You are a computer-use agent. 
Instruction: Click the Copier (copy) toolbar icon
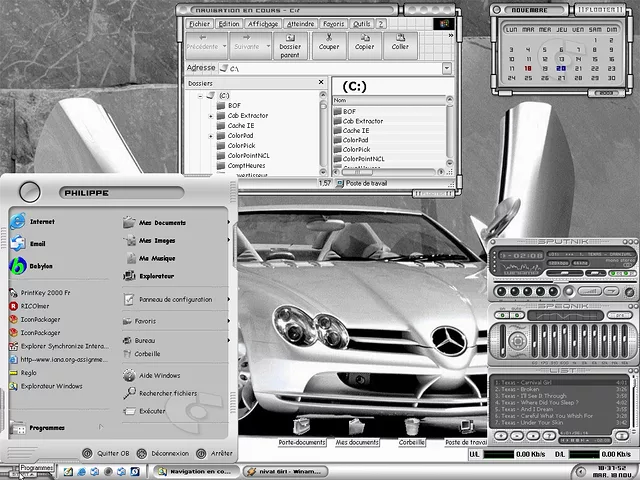coord(364,41)
